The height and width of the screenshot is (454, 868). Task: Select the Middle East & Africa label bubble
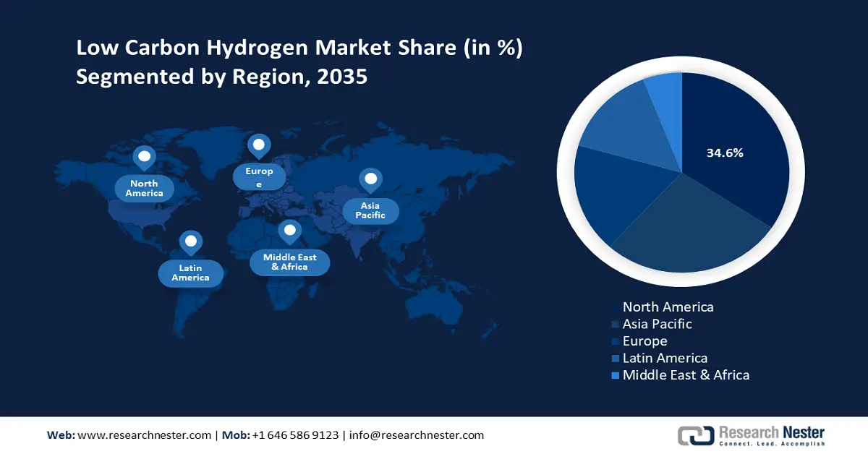(x=289, y=262)
